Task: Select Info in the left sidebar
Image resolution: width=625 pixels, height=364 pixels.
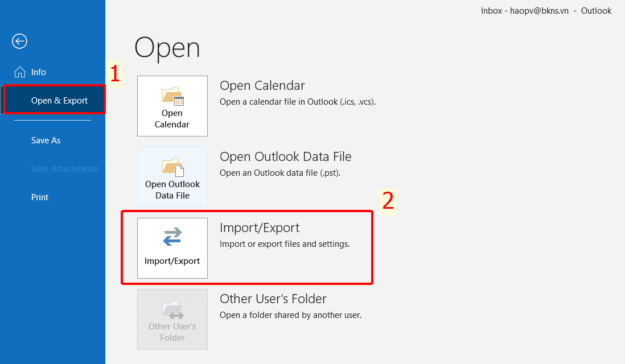Action: click(38, 72)
